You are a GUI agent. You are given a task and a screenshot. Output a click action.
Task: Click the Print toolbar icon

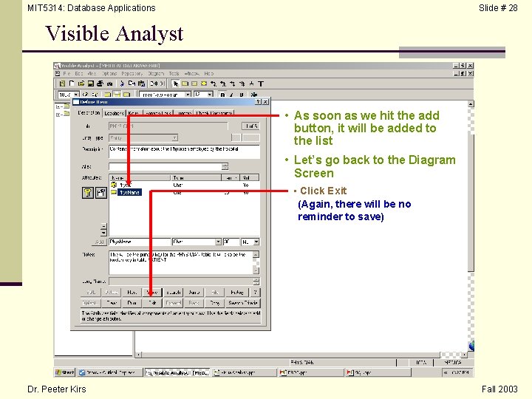pyautogui.click(x=100, y=83)
